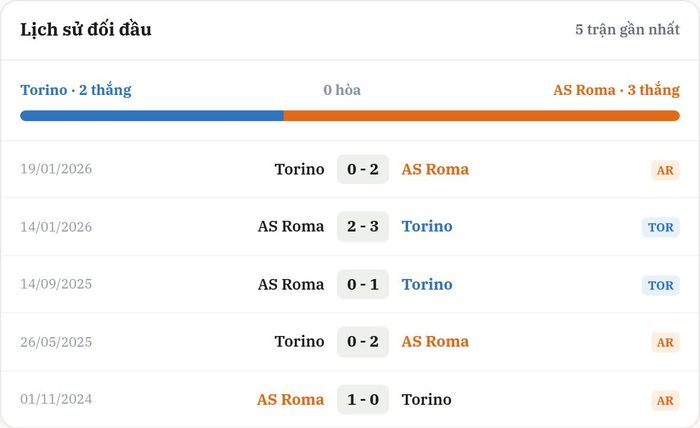Click the AR badge for 26/05/2025 match

click(x=665, y=342)
